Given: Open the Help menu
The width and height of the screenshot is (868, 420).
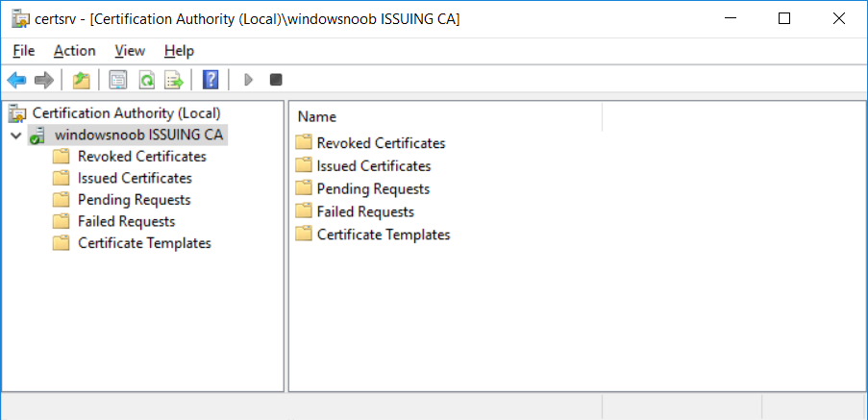Looking at the screenshot, I should (179, 51).
